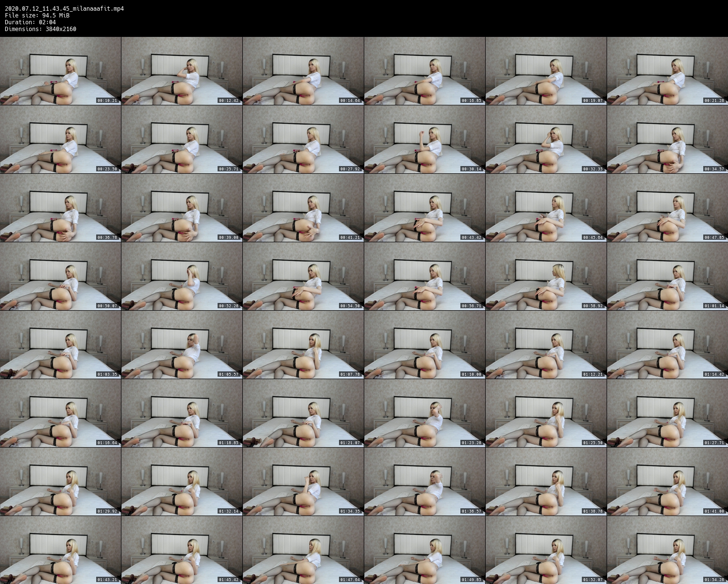This screenshot has height=584, width=728.
Task: Click the "File size: 94.5 MiB" text
Action: (37, 16)
